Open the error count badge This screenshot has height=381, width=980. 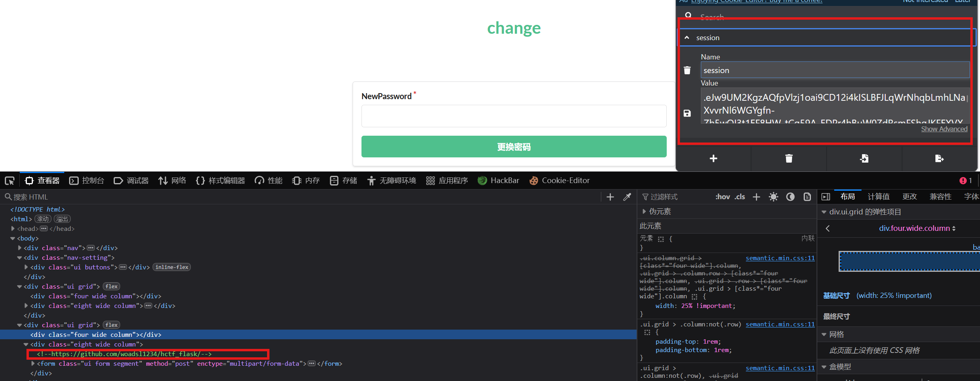click(x=966, y=181)
